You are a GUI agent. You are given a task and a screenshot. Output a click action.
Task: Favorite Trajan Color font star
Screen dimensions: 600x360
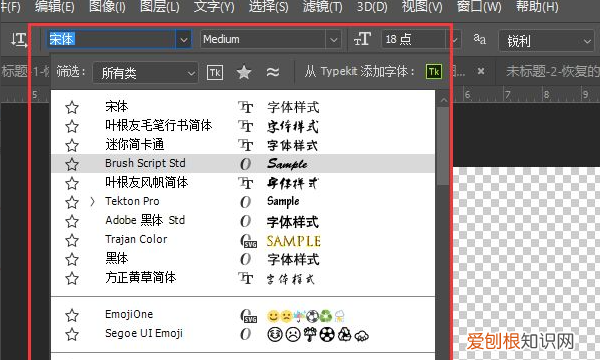[x=72, y=240]
